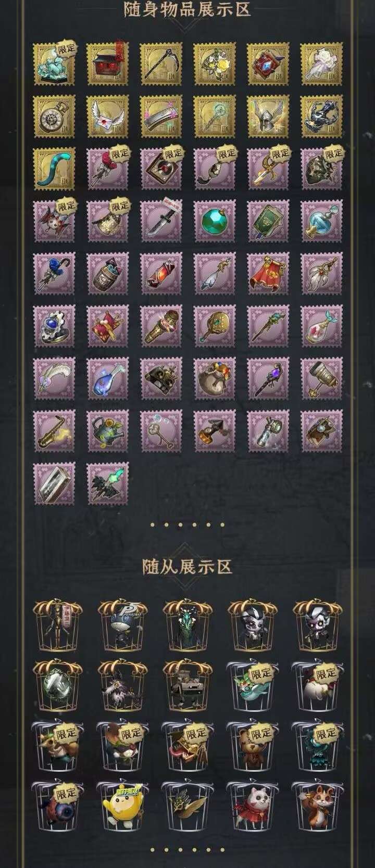Click the 随身物品展示区 section title
375x868 pixels.
[187, 9]
